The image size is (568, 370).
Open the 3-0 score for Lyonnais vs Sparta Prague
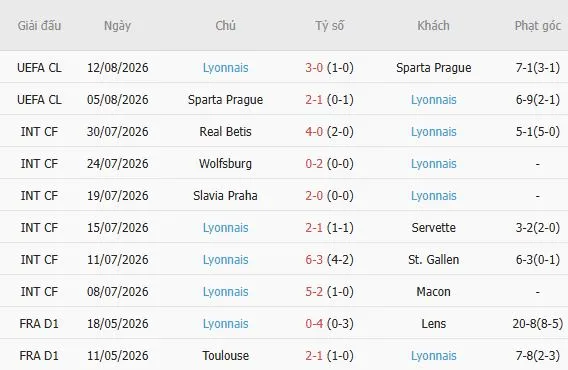tap(314, 68)
